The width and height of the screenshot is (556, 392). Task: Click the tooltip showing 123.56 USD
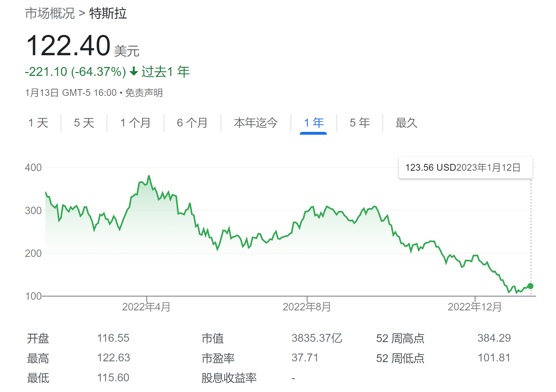(x=465, y=167)
